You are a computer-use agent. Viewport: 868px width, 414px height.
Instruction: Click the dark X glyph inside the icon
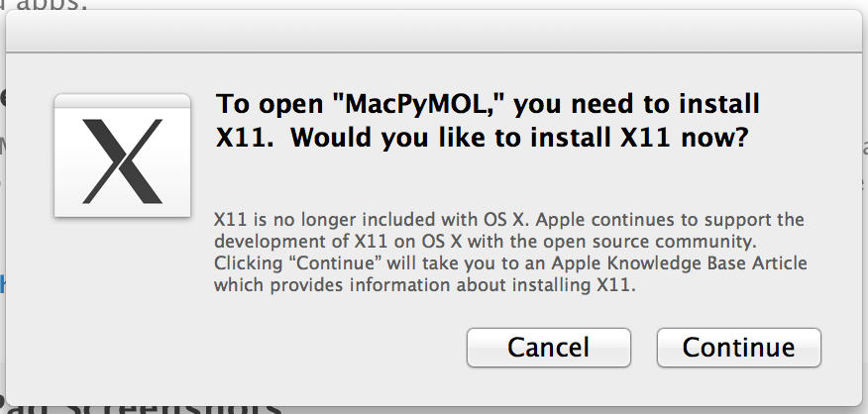point(122,161)
